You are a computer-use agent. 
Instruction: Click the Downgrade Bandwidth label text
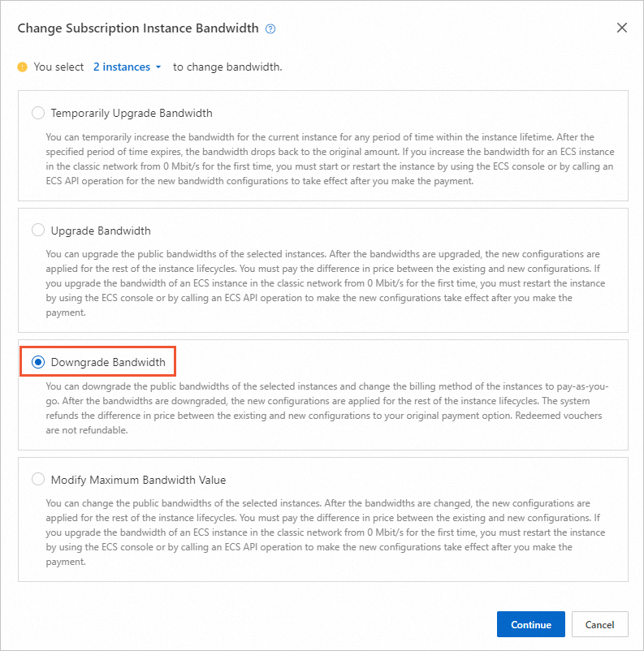point(108,362)
